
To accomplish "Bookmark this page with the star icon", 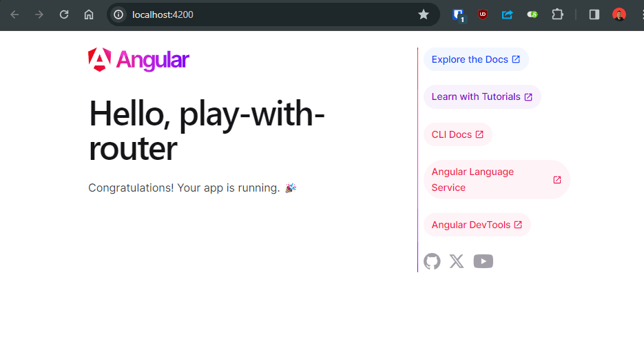I will pos(424,14).
